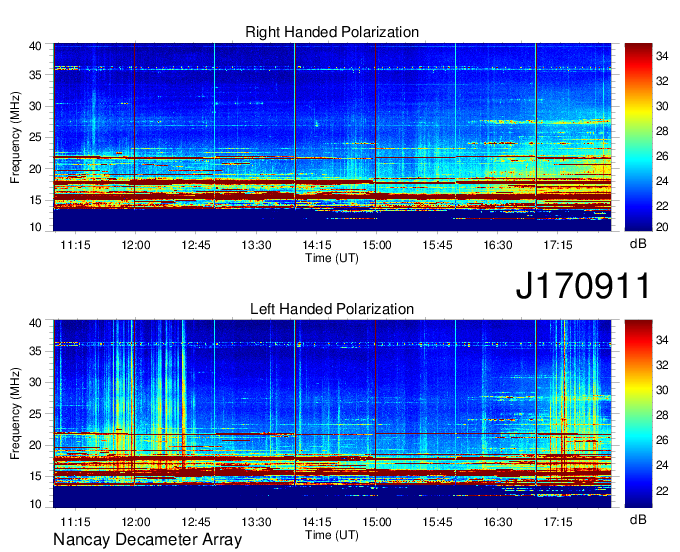Click the Right Handed Polarization spectrogram image

tap(332, 137)
